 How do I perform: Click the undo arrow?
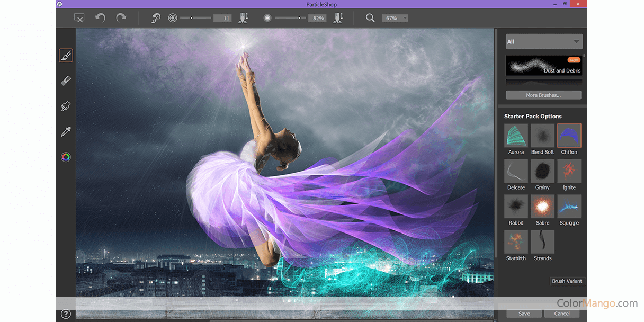pos(100,18)
